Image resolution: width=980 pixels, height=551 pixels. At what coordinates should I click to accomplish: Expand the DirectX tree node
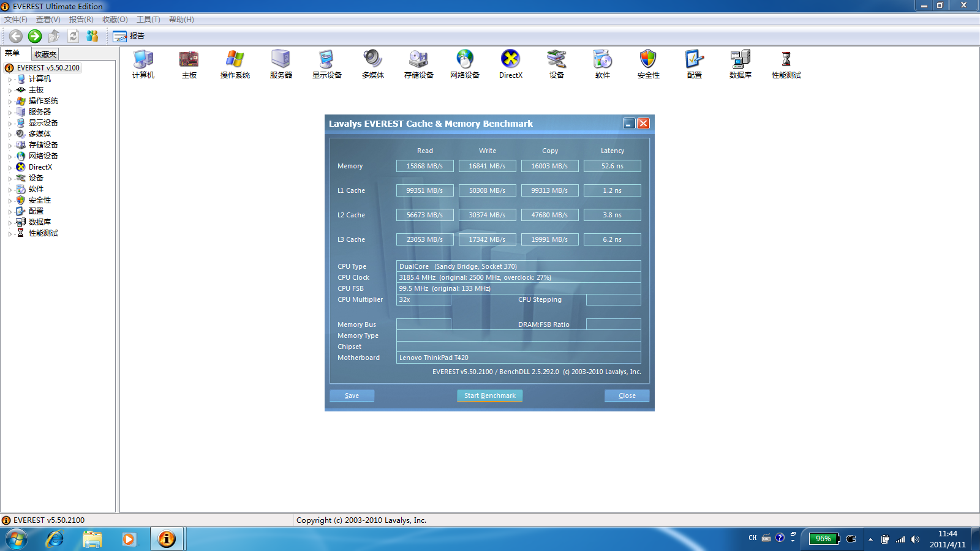(x=10, y=168)
